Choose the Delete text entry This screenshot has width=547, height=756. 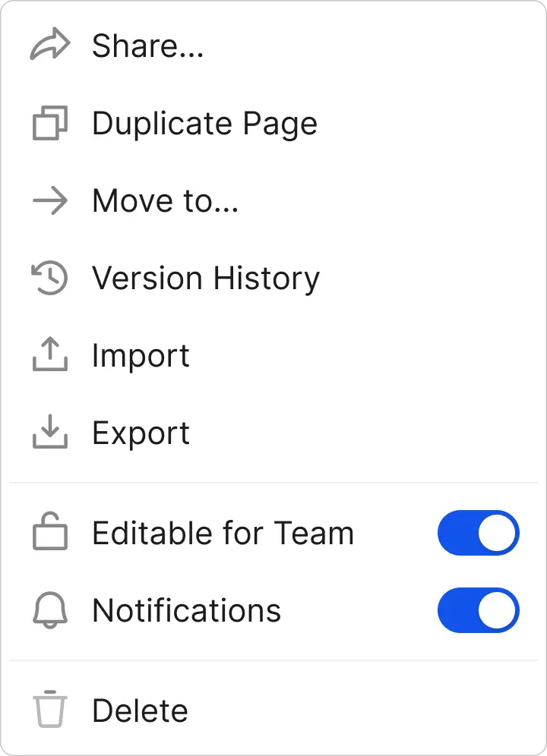(140, 710)
